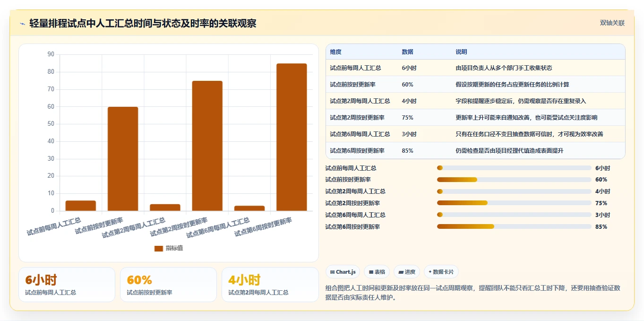The width and height of the screenshot is (644, 321).
Task: Click the 75% progress value label
Action: (x=601, y=203)
